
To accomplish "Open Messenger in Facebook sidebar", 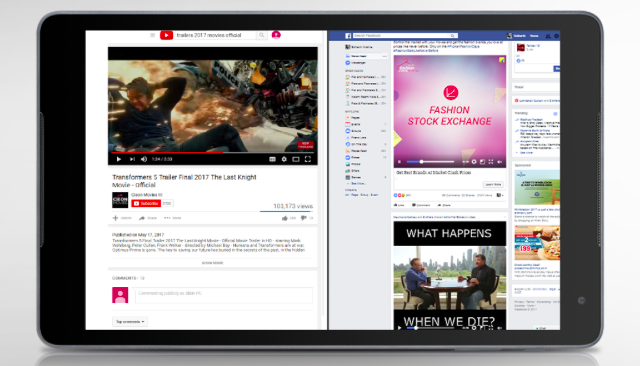I will coord(356,63).
